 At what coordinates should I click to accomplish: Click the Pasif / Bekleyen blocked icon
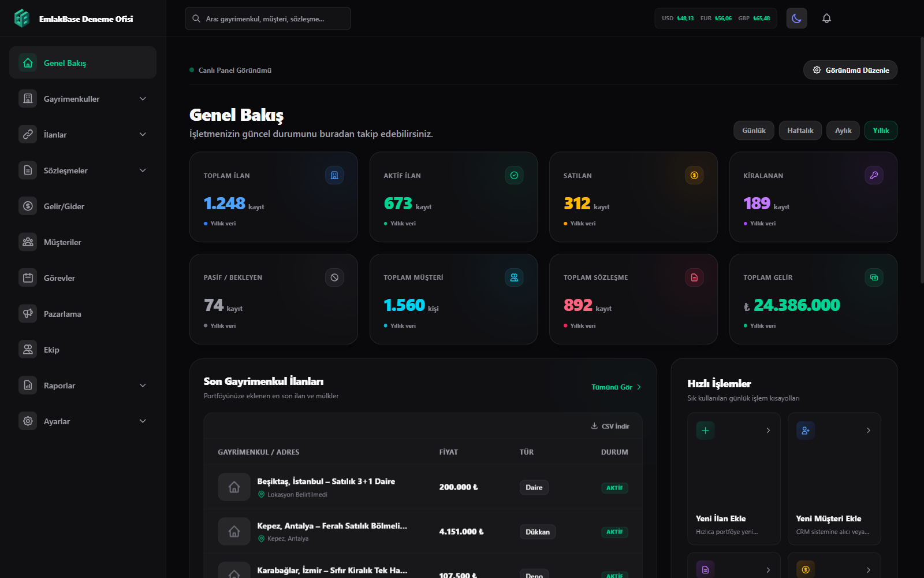(334, 277)
